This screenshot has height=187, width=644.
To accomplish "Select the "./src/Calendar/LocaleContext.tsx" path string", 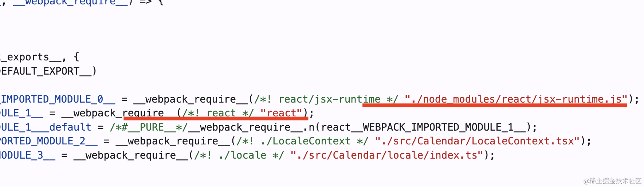I will pos(477,141).
